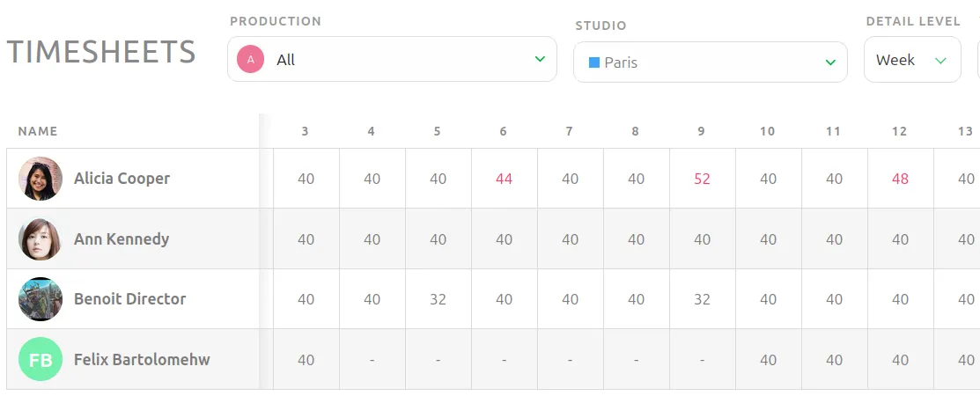Select Alicia Cooper's 48 hours in week 12
The image size is (980, 396).
(x=900, y=179)
